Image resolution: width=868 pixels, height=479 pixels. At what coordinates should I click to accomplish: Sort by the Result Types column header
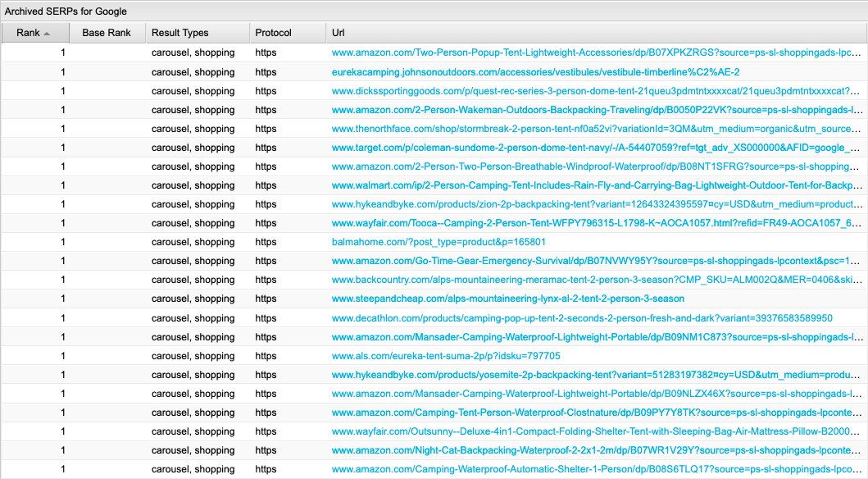tap(180, 33)
